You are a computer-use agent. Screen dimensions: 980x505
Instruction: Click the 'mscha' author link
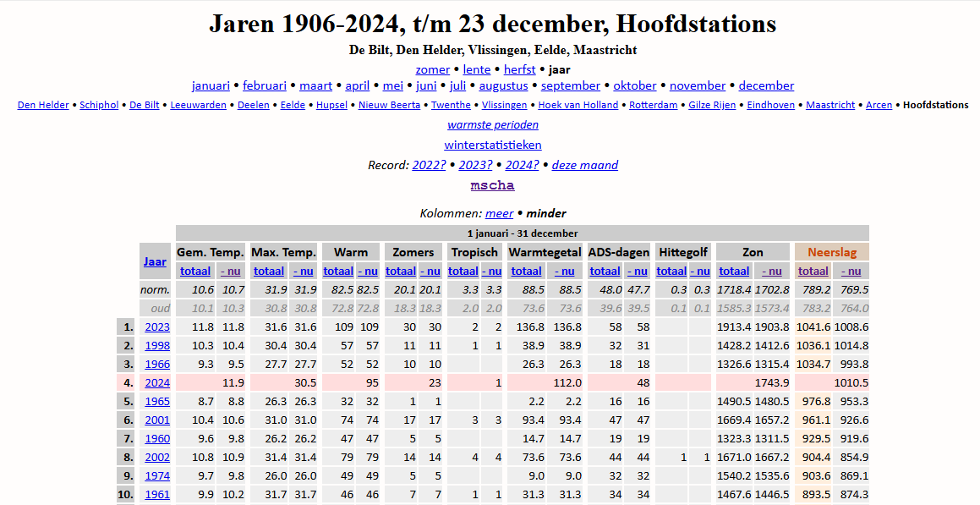pos(493,185)
